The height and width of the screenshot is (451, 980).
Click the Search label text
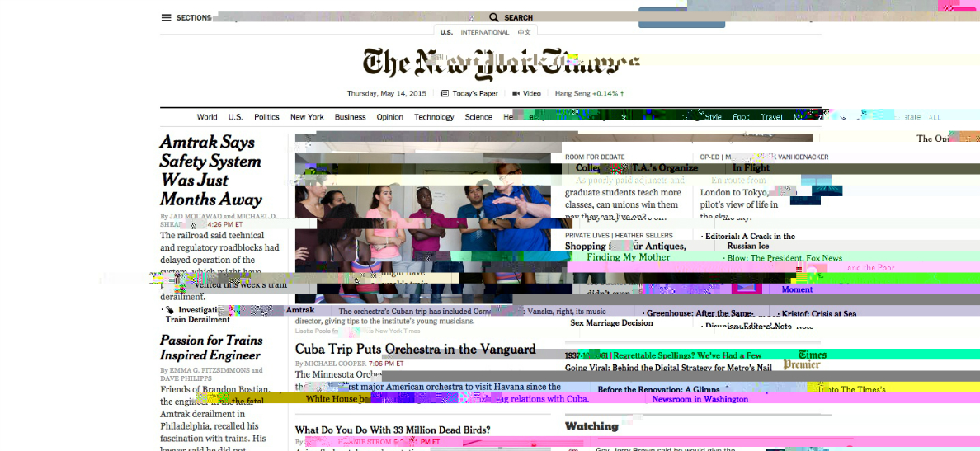518,17
